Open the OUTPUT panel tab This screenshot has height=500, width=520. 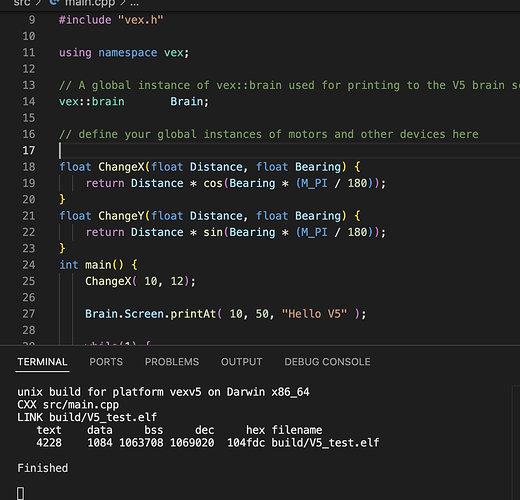click(x=241, y=362)
